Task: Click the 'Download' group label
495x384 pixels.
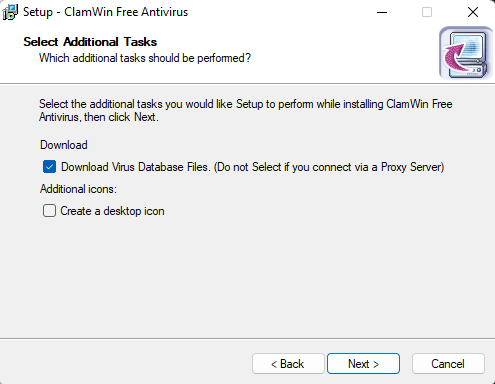Action: click(64, 145)
